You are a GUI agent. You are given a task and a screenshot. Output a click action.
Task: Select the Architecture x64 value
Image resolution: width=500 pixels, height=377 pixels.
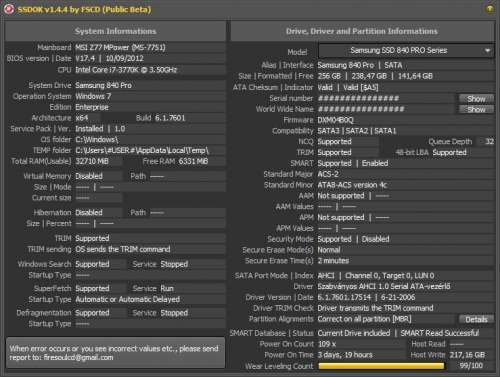(82, 118)
